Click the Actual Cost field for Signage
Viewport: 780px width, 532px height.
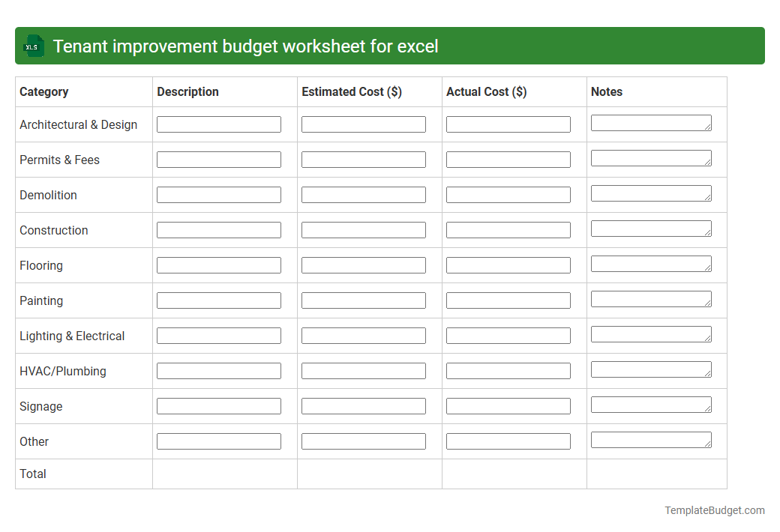[508, 405]
